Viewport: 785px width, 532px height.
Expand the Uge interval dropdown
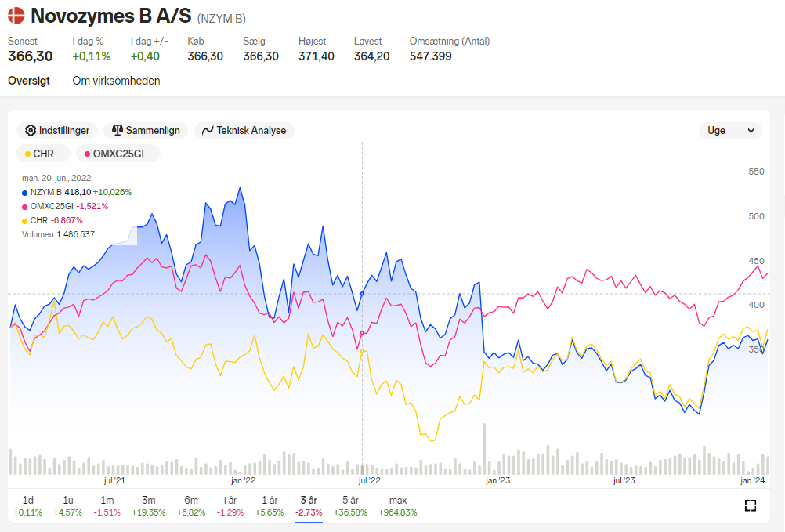point(730,131)
